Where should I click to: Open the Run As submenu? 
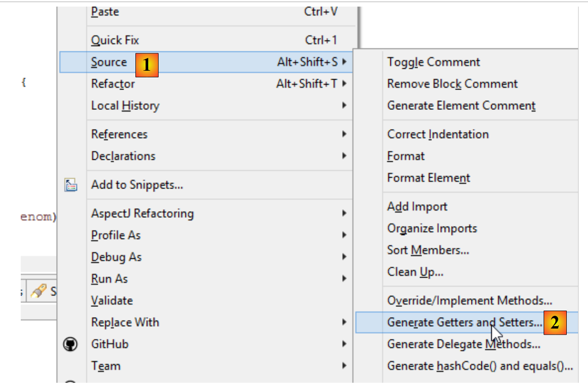(x=109, y=279)
